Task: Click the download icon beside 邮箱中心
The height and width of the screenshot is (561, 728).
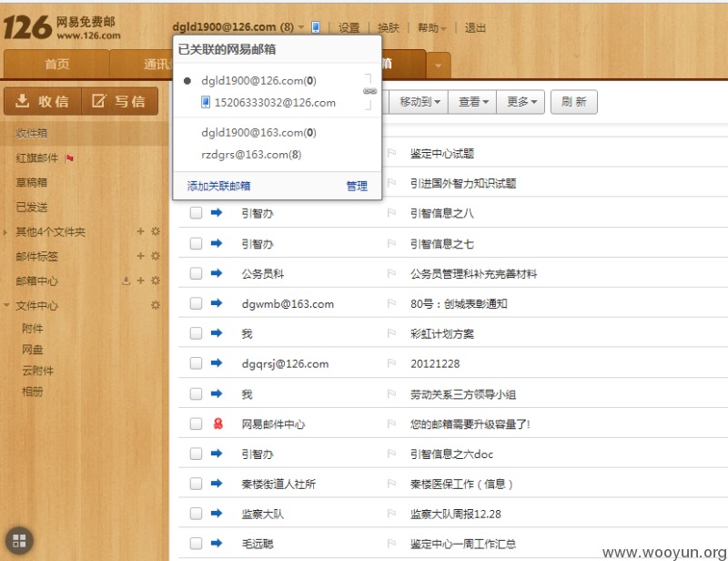Action: (x=126, y=280)
